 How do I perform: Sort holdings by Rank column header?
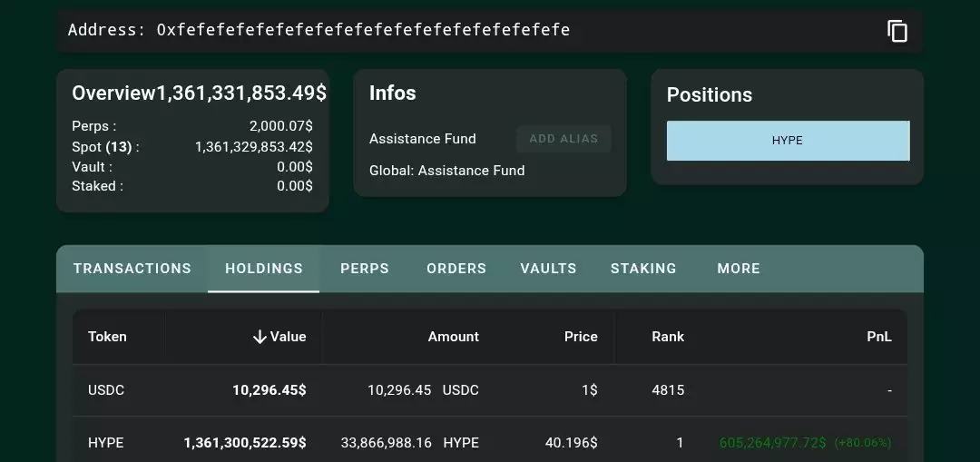pos(668,337)
